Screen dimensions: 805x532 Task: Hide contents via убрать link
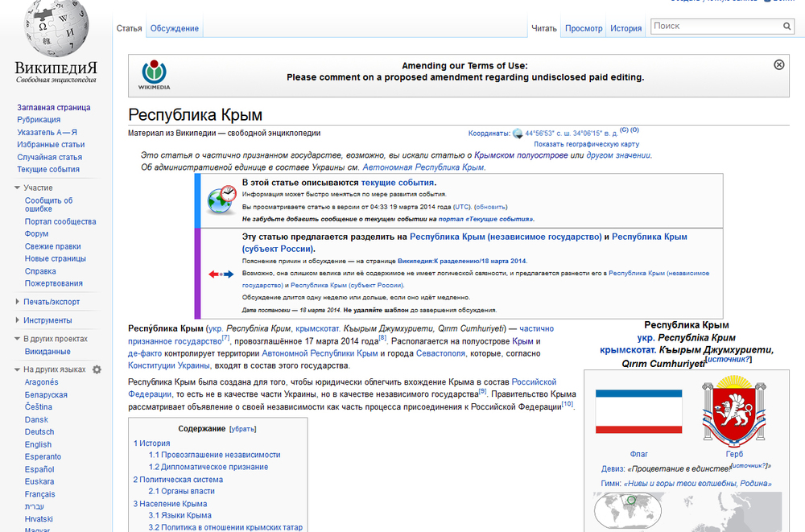pos(243,429)
